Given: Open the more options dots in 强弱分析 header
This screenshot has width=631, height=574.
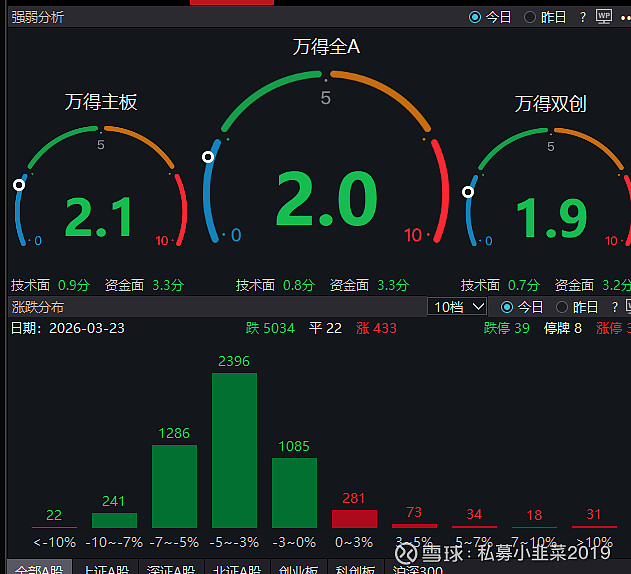Looking at the screenshot, I should (626, 18).
